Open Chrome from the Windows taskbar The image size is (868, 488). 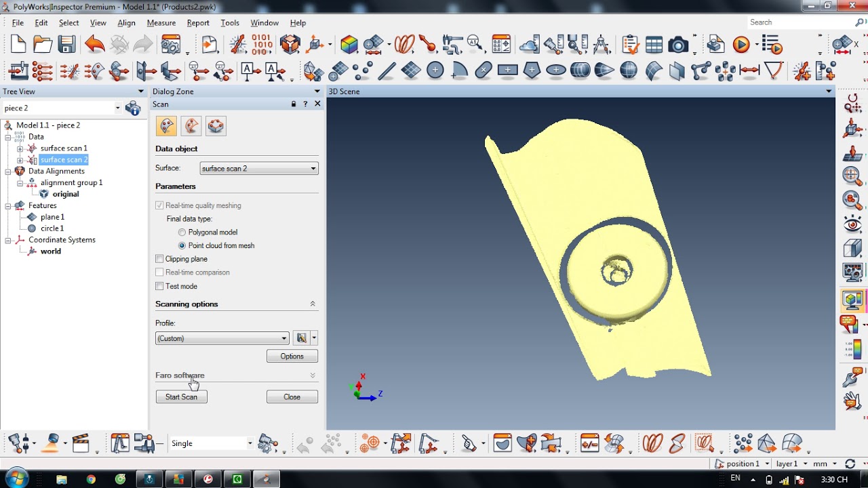92,479
